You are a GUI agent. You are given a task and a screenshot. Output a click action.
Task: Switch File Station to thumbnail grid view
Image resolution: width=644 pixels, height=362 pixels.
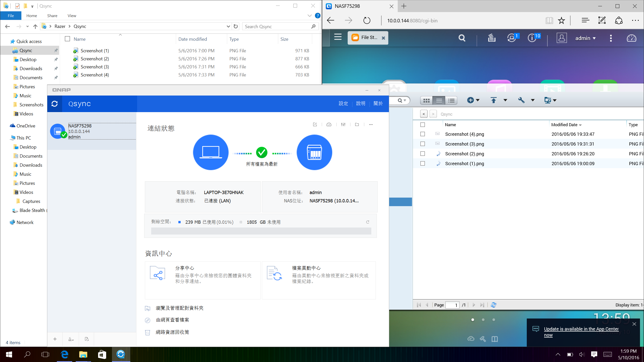click(x=426, y=101)
